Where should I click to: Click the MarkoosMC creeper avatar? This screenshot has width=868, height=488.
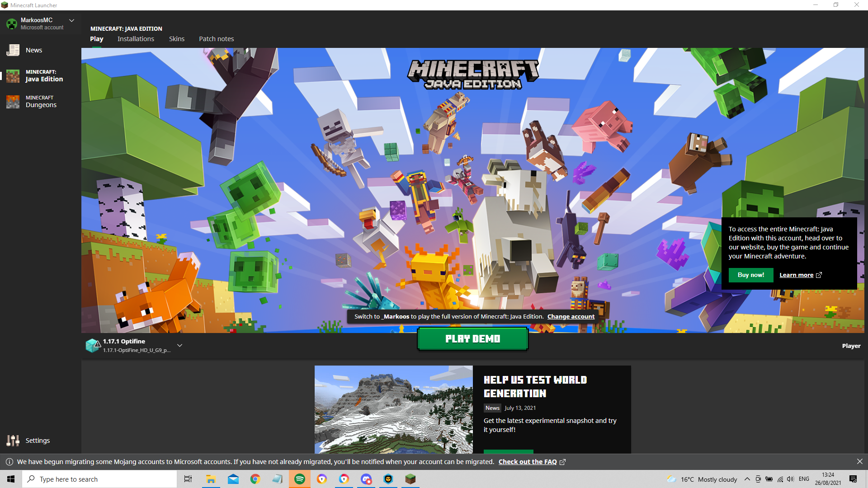coord(12,23)
